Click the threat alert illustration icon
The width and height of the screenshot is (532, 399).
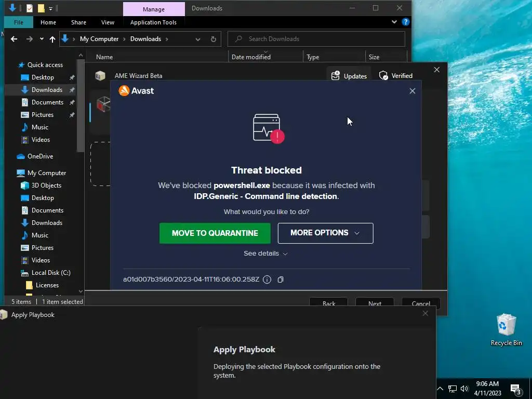pyautogui.click(x=269, y=129)
